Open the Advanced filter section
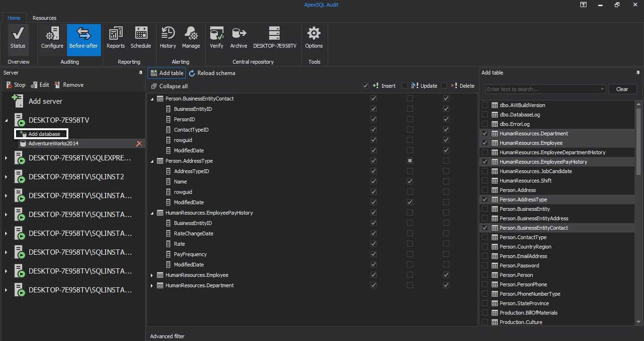The width and height of the screenshot is (644, 341). pyautogui.click(x=167, y=336)
